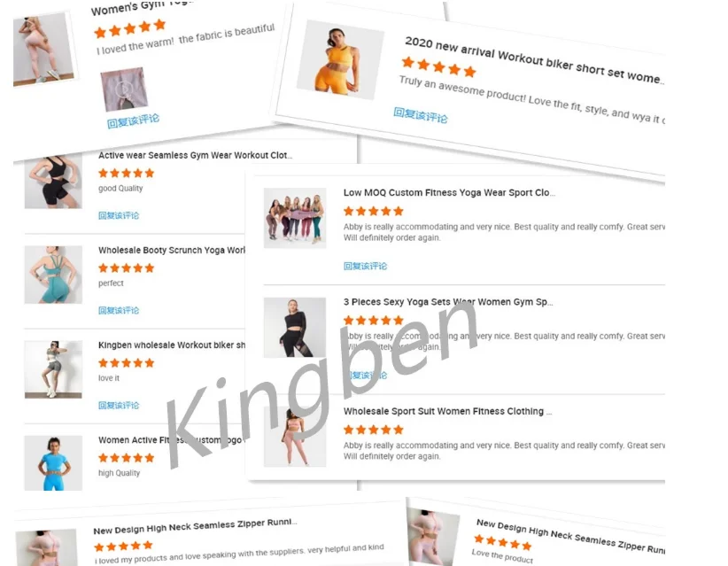The image size is (728, 566).
Task: Open the reply link under the orange set review
Action: coord(420,115)
